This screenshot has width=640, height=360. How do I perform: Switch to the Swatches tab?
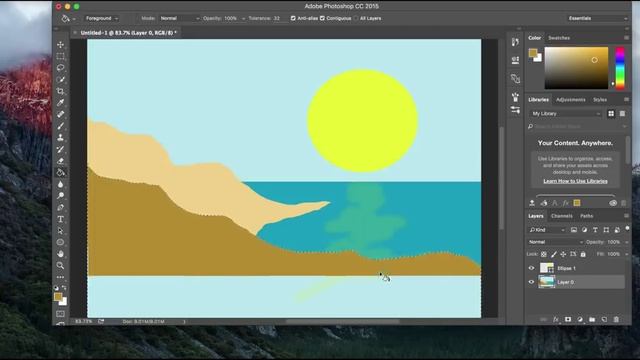pyautogui.click(x=559, y=38)
